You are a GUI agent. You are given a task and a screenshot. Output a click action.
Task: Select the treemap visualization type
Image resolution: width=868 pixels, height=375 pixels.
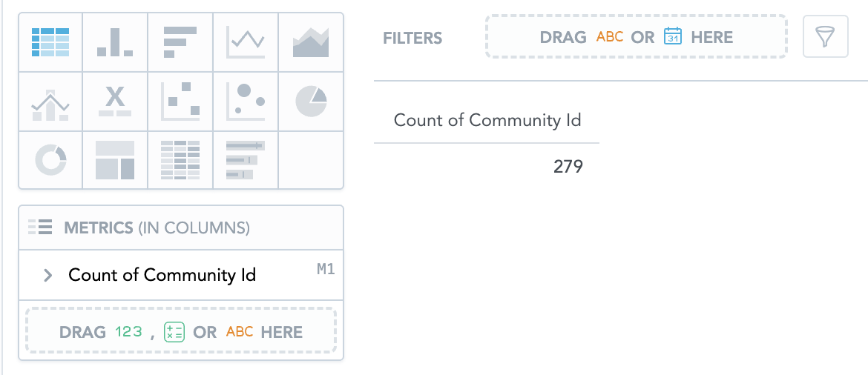tap(115, 159)
